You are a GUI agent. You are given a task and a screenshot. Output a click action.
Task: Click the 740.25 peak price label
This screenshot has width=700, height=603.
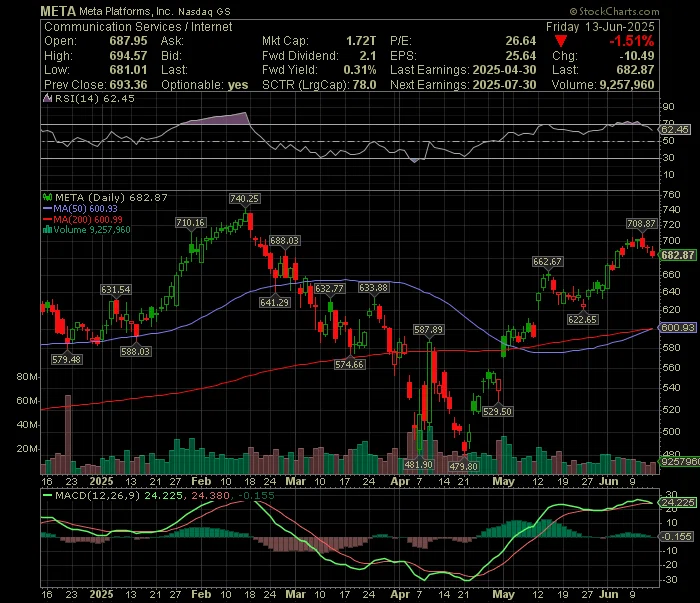(x=244, y=199)
